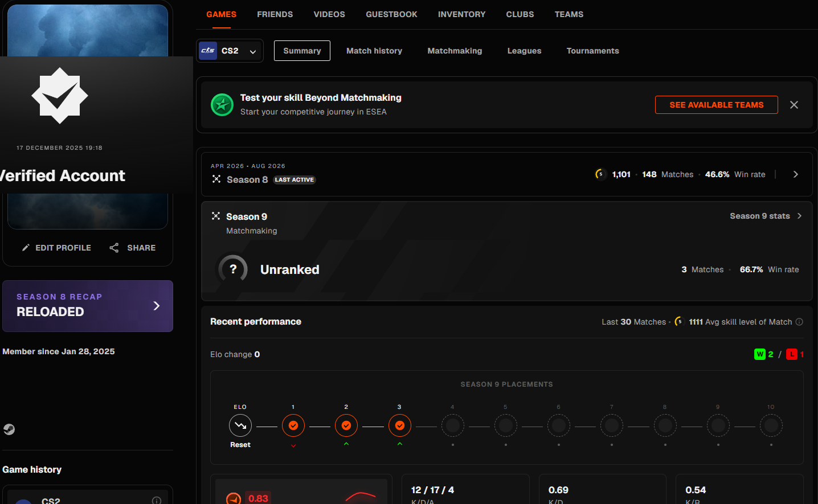The width and height of the screenshot is (818, 504).
Task: Select placement match 1 marker
Action: coord(293,425)
